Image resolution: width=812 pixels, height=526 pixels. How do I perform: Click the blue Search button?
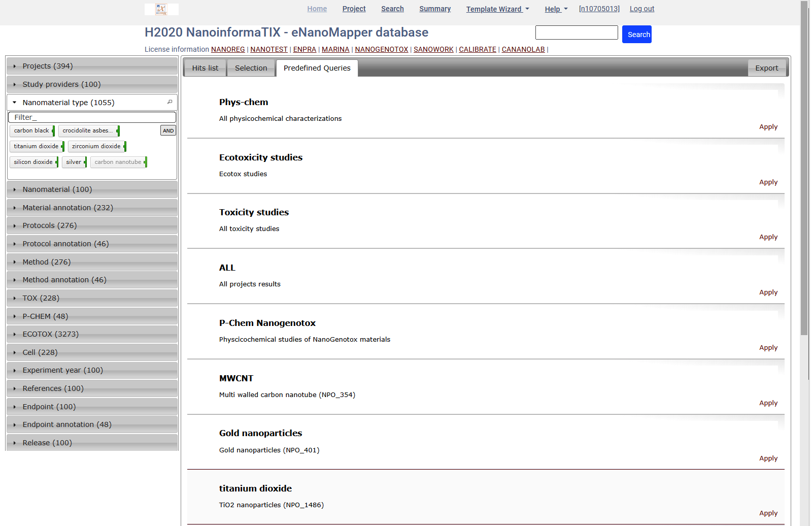pos(636,34)
